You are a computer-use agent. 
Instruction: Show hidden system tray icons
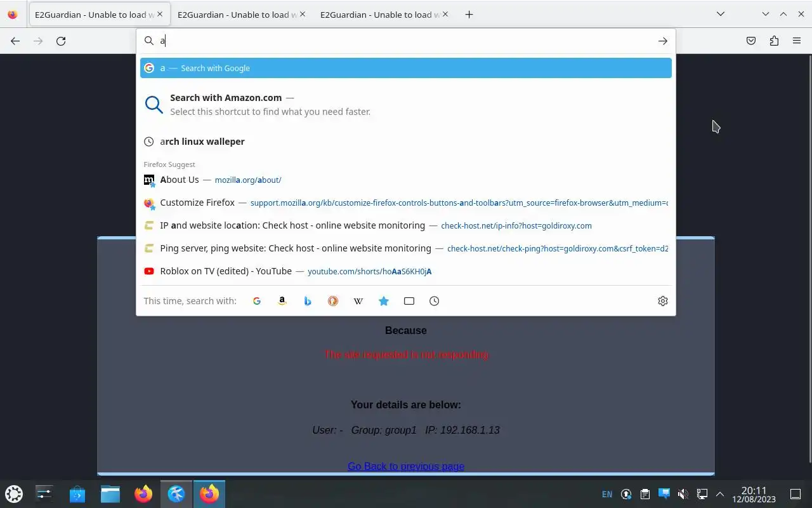[x=720, y=494]
